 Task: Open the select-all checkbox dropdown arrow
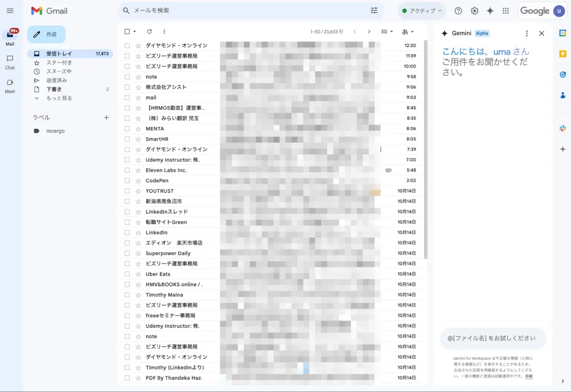click(135, 31)
